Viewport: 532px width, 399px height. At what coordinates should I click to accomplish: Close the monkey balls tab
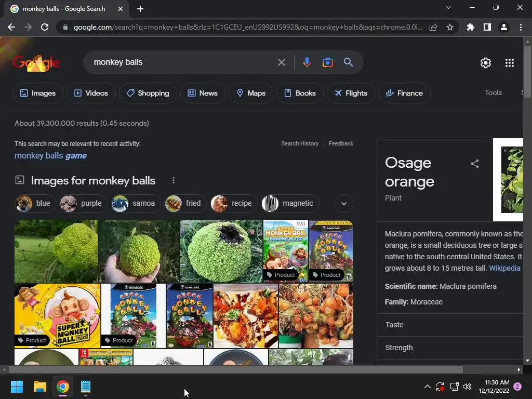[121, 9]
